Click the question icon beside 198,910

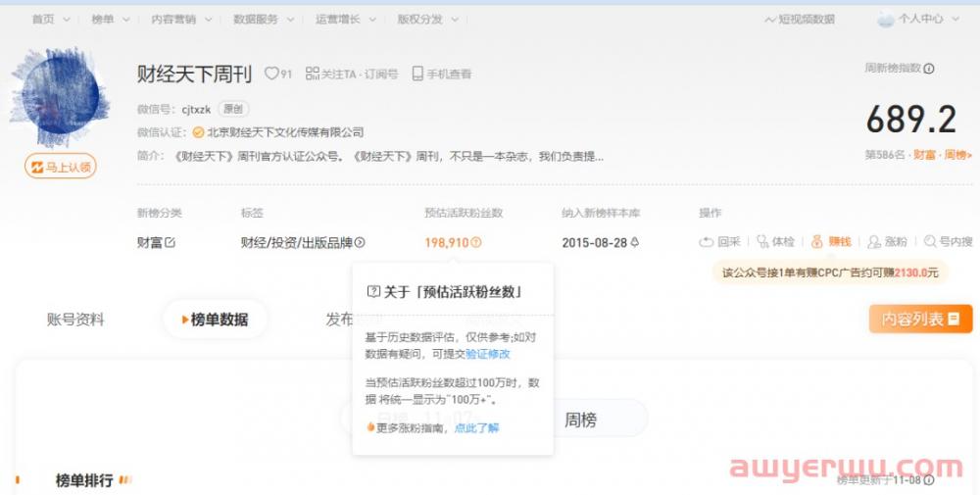point(476,242)
